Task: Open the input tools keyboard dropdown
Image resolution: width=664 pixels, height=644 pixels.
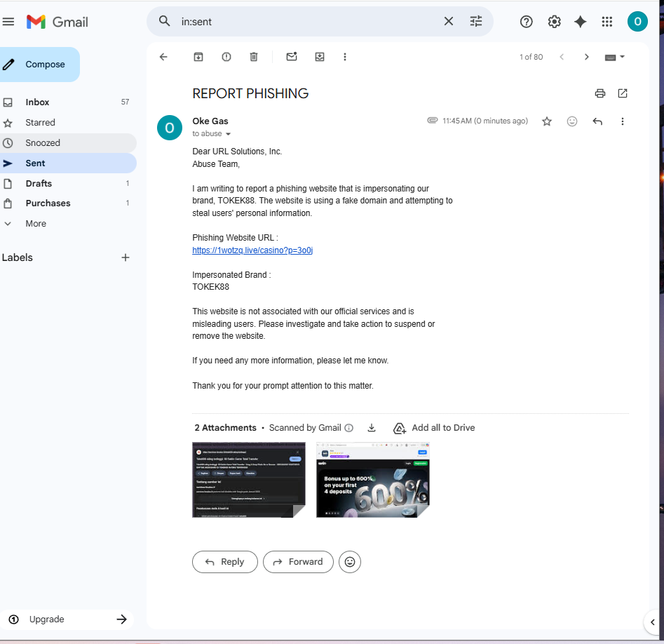Action: (x=614, y=58)
